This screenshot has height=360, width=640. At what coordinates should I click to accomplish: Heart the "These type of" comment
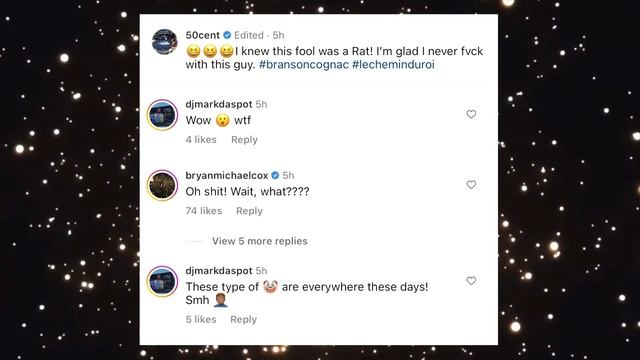click(x=471, y=281)
